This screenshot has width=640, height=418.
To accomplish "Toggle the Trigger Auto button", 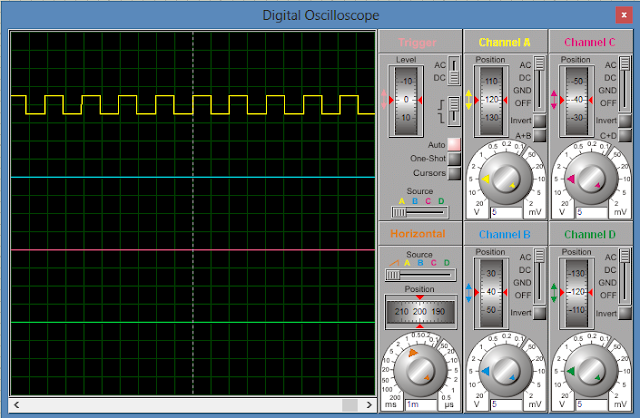I will click(x=453, y=144).
